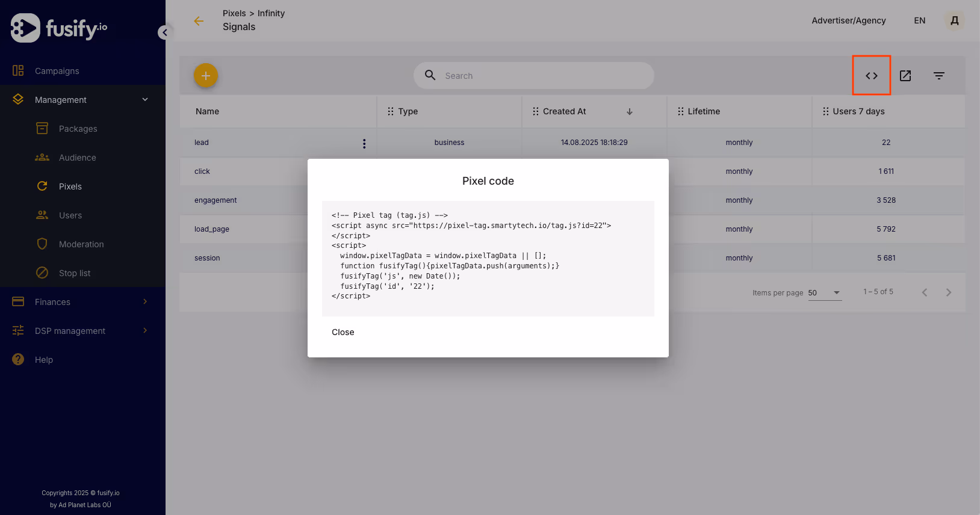Show pixel code with the brackets icon
The image size is (980, 515).
coord(872,76)
